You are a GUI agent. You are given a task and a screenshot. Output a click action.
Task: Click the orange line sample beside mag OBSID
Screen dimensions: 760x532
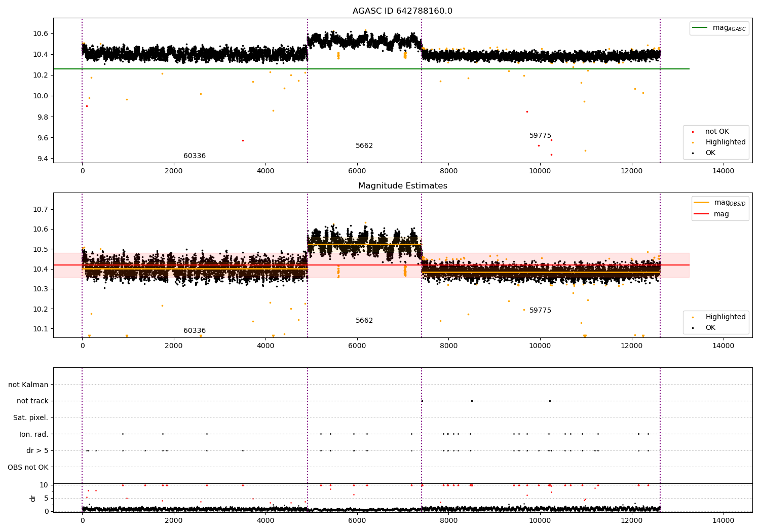click(x=702, y=203)
